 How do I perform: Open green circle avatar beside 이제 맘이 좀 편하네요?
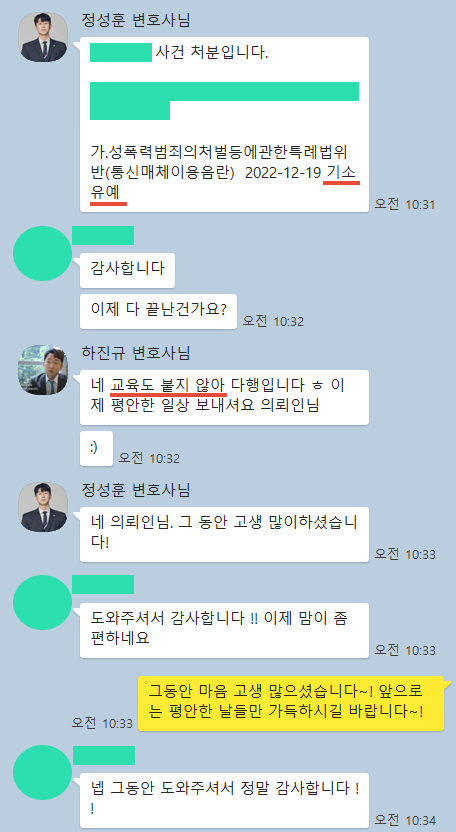(x=42, y=602)
